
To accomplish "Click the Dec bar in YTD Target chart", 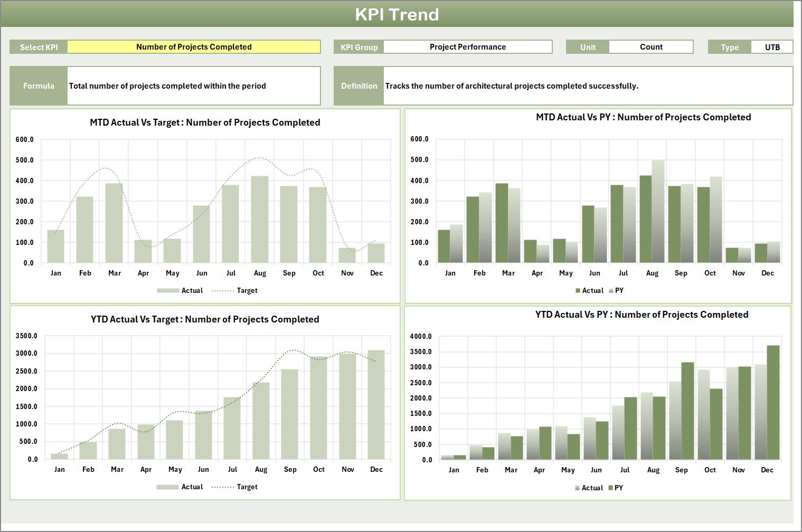I will click(376, 405).
